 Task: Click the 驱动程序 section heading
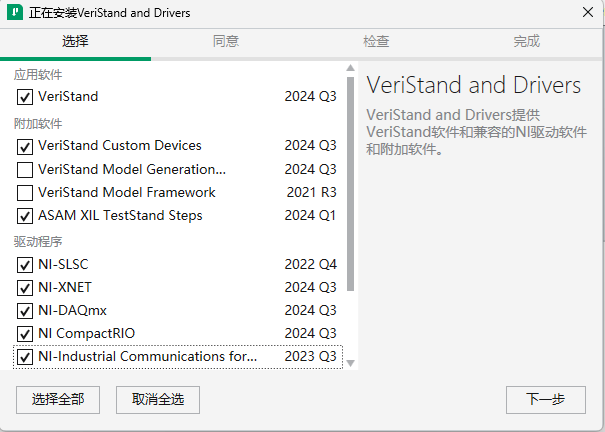coord(38,242)
